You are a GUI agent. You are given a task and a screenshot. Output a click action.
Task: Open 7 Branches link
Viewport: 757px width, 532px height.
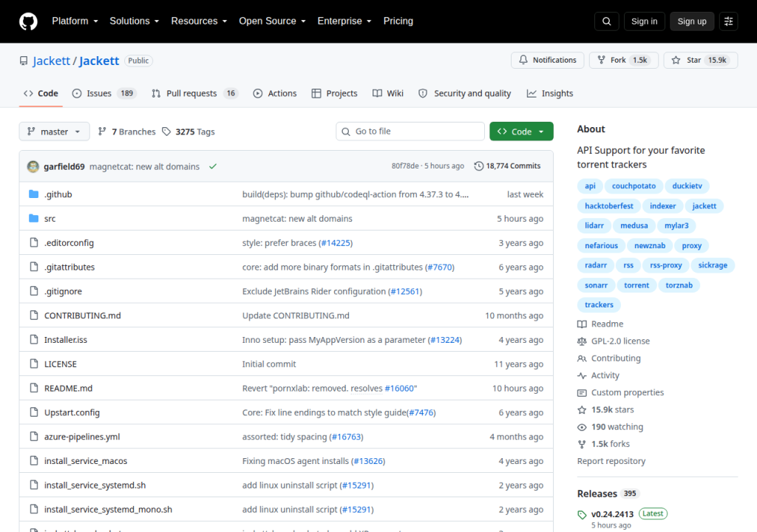tap(127, 132)
